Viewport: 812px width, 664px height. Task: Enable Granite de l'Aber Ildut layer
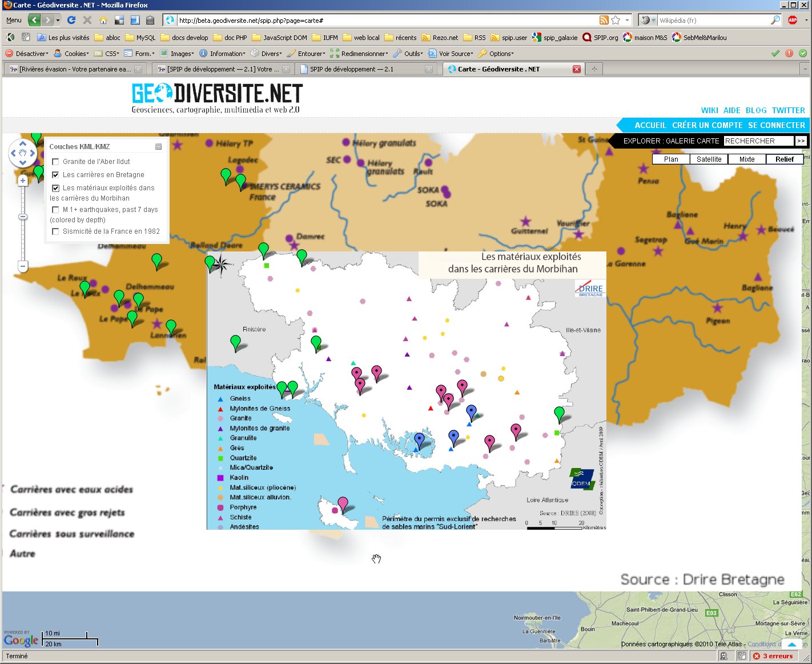[x=55, y=162]
